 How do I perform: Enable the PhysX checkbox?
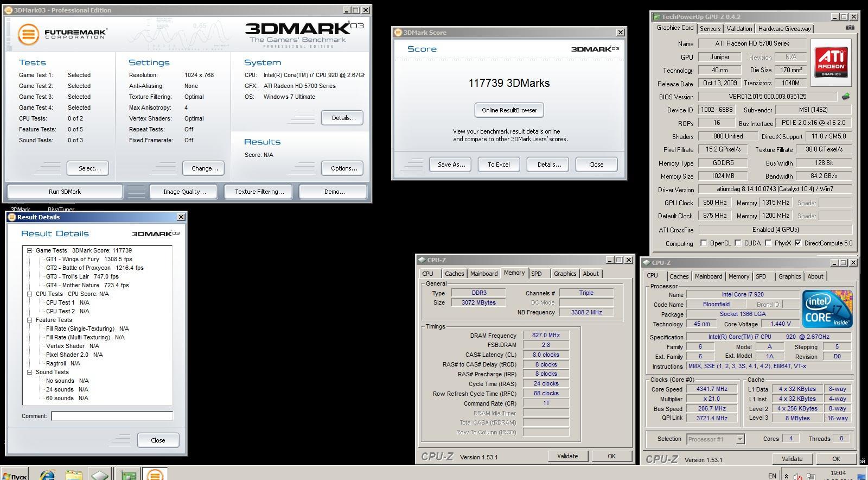pyautogui.click(x=768, y=243)
